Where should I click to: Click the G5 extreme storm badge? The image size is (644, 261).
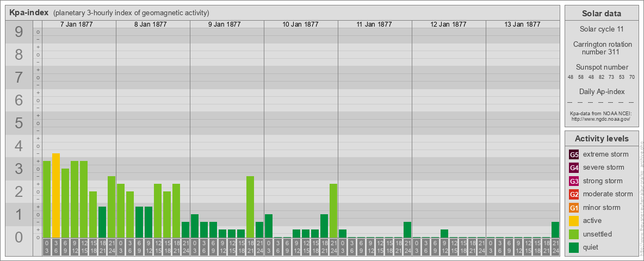tap(574, 155)
